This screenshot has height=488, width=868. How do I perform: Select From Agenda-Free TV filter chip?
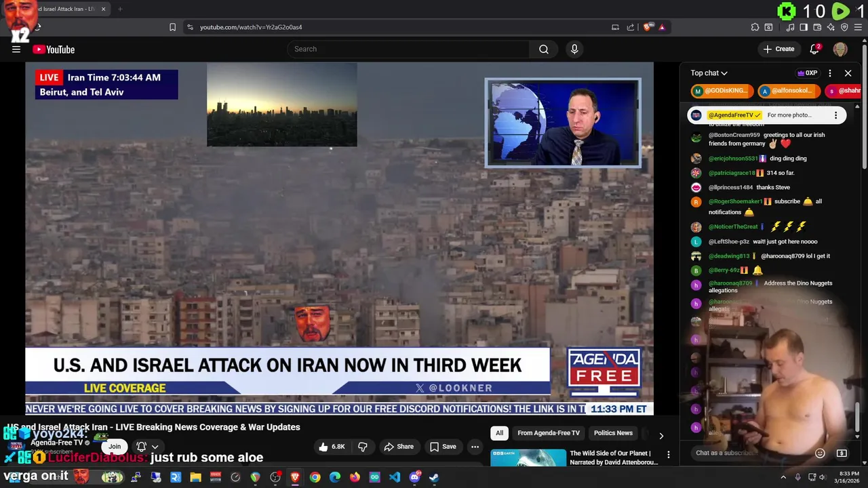[549, 433]
